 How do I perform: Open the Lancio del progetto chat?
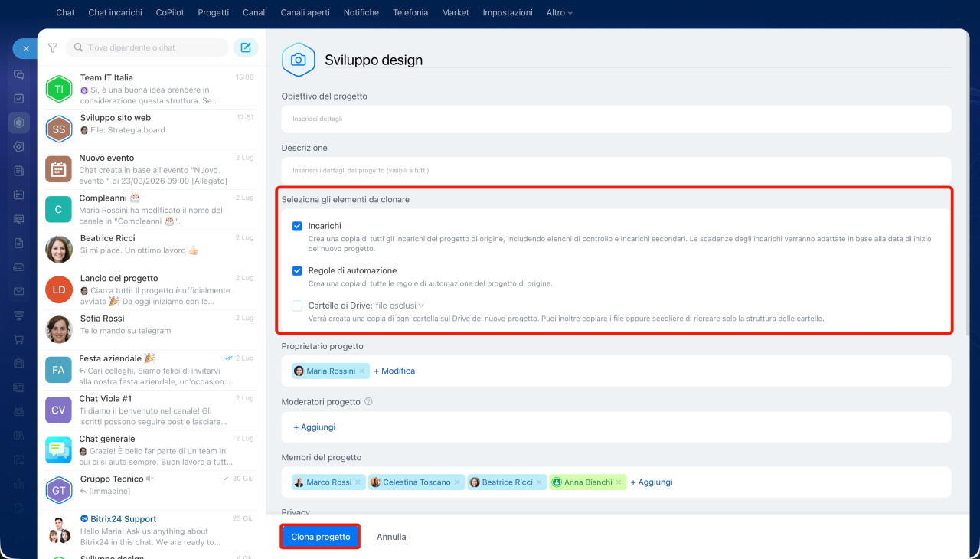[x=152, y=289]
